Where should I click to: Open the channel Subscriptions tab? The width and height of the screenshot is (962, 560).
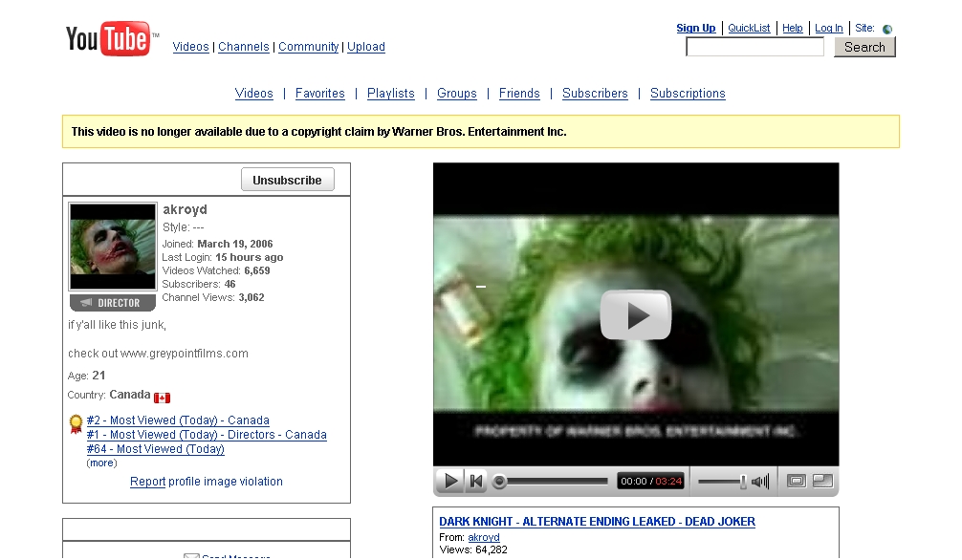pyautogui.click(x=688, y=94)
